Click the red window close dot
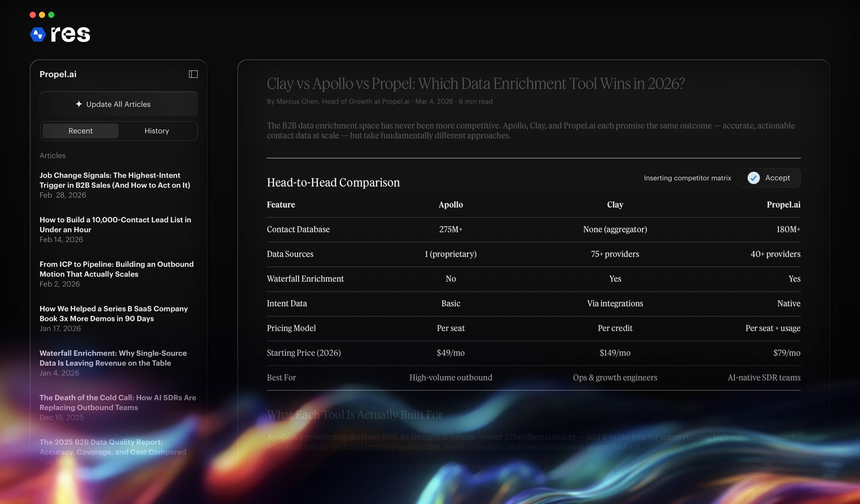Image resolution: width=860 pixels, height=504 pixels. point(33,15)
